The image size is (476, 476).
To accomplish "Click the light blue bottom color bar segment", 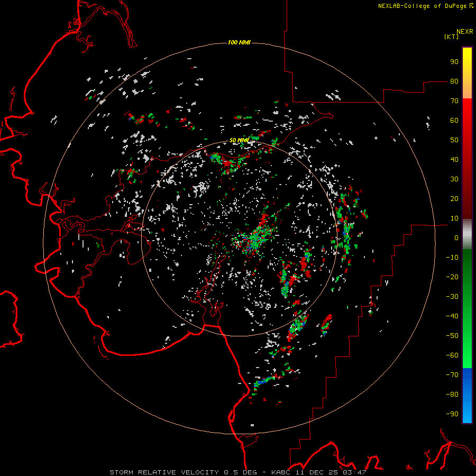I will pos(467,411).
